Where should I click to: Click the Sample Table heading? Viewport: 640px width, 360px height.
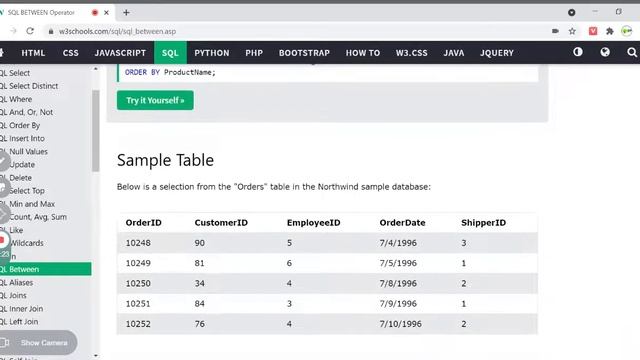tap(165, 160)
